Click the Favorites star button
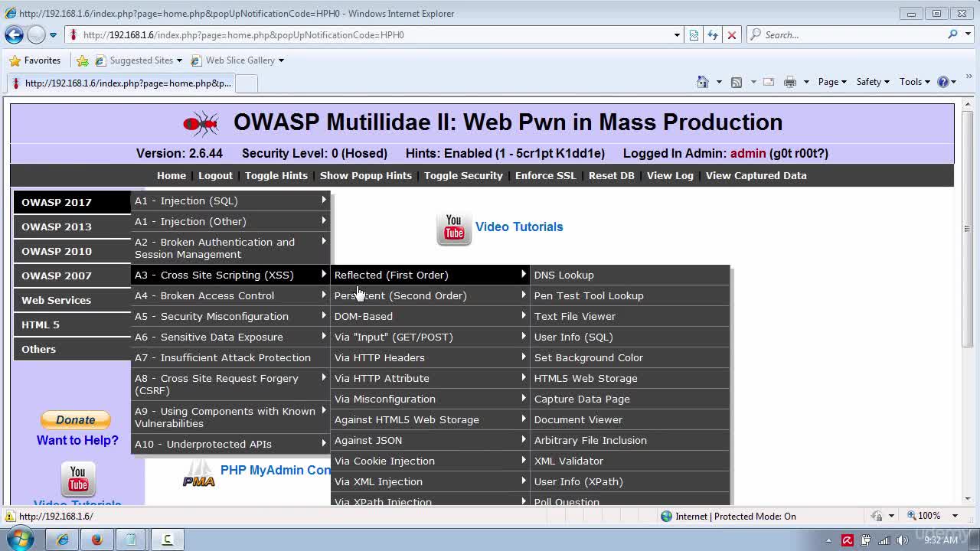 (35, 60)
